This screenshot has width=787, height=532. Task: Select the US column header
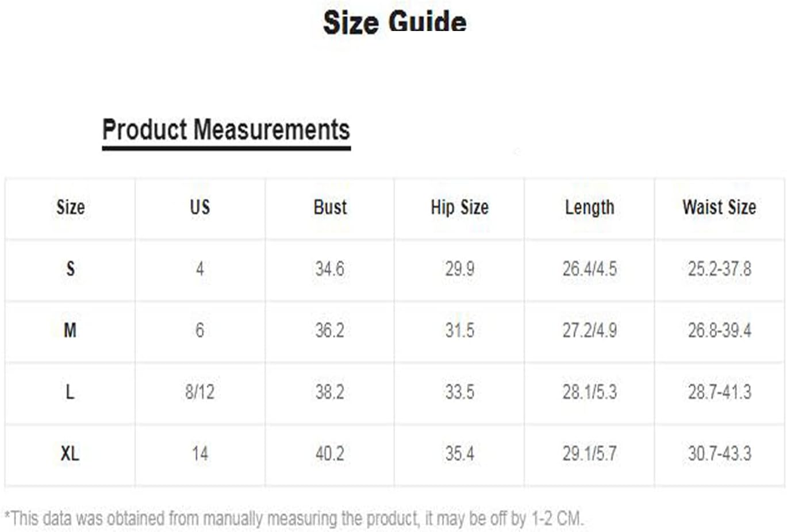click(x=199, y=207)
